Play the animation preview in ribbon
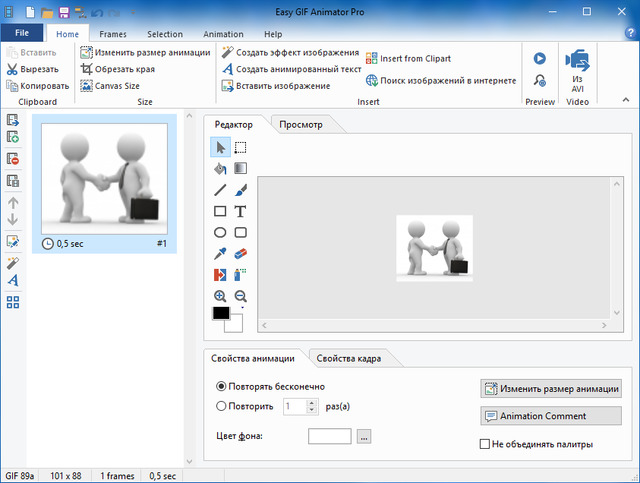 (540, 59)
